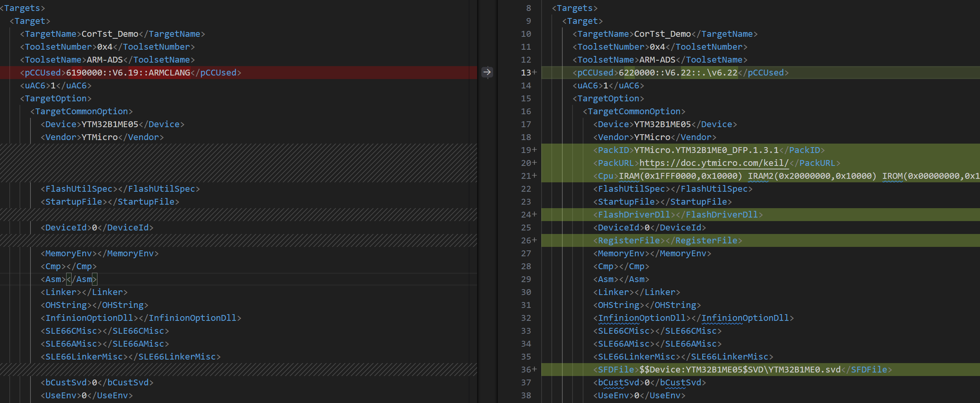Screen dimensions: 980x403
Task: Select line number 13 in right gutter
Action: click(526, 73)
